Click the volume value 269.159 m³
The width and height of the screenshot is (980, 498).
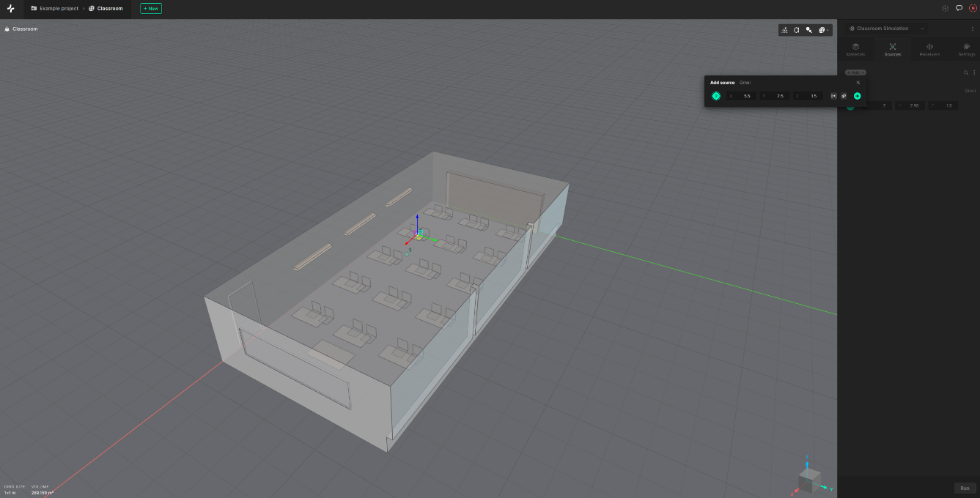coord(43,493)
